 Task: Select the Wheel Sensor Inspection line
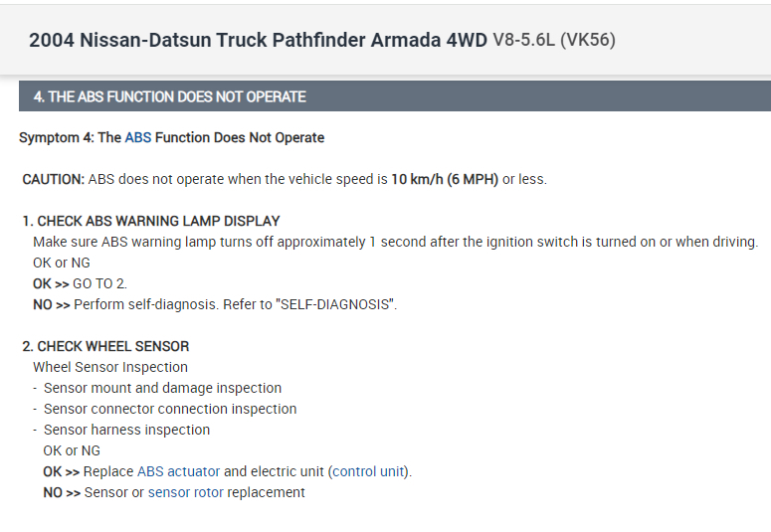[110, 367]
